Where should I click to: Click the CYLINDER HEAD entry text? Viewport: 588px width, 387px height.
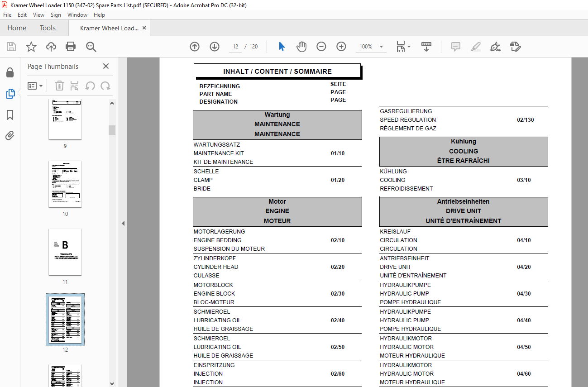pyautogui.click(x=216, y=267)
